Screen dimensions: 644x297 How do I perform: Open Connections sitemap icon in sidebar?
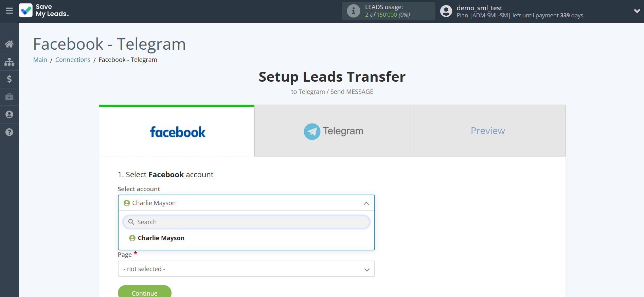pos(9,62)
